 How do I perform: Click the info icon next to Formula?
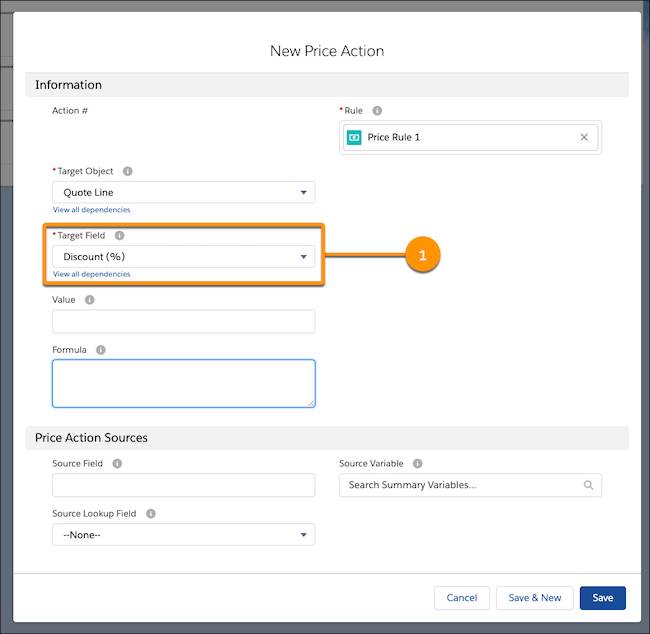pyautogui.click(x=101, y=350)
